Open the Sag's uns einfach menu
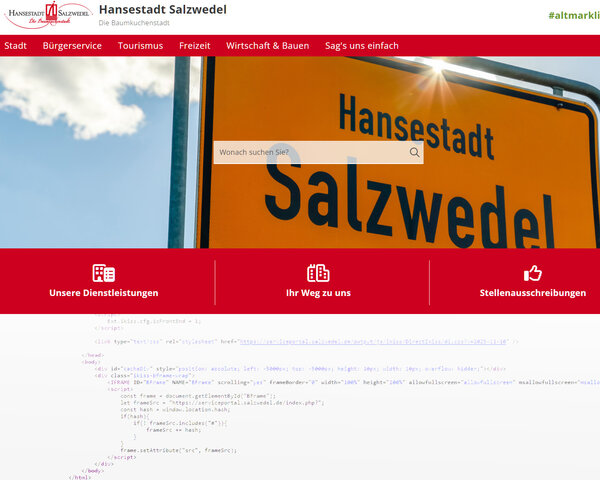Viewport: 600px width, 480px height. [362, 46]
